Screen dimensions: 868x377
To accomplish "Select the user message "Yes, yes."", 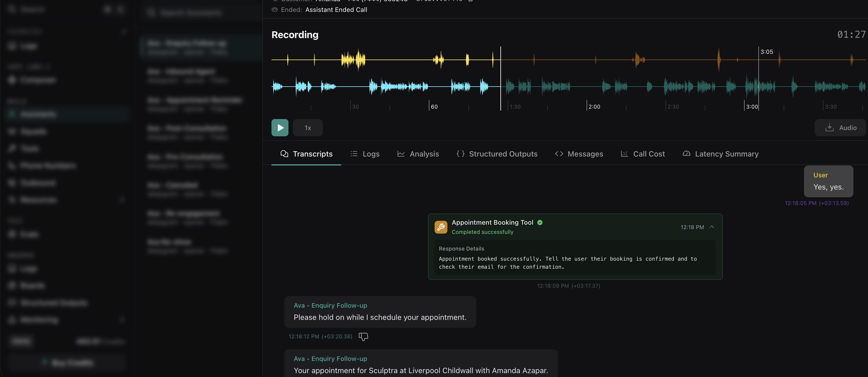I will pos(828,181).
